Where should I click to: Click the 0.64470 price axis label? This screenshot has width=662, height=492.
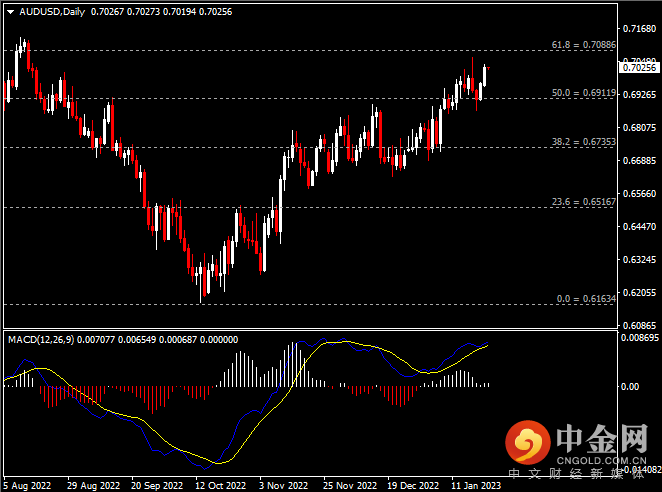640,227
